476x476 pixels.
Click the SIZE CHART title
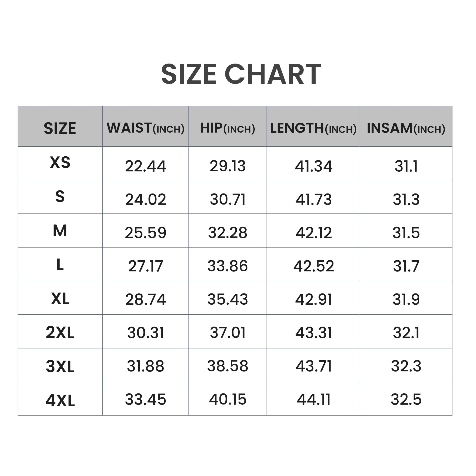point(241,74)
